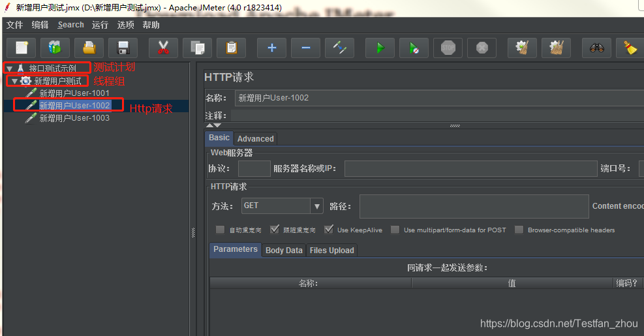Viewport: 644px width, 336px height.
Task: Start test with no pauses icon
Action: point(414,48)
